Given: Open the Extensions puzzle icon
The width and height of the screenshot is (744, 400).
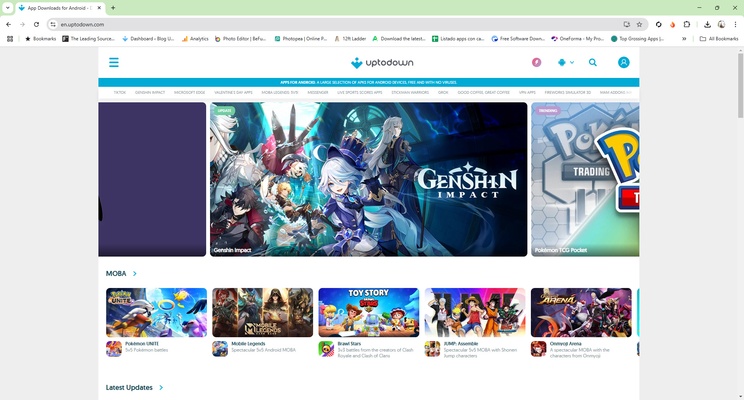Looking at the screenshot, I should pyautogui.click(x=687, y=24).
